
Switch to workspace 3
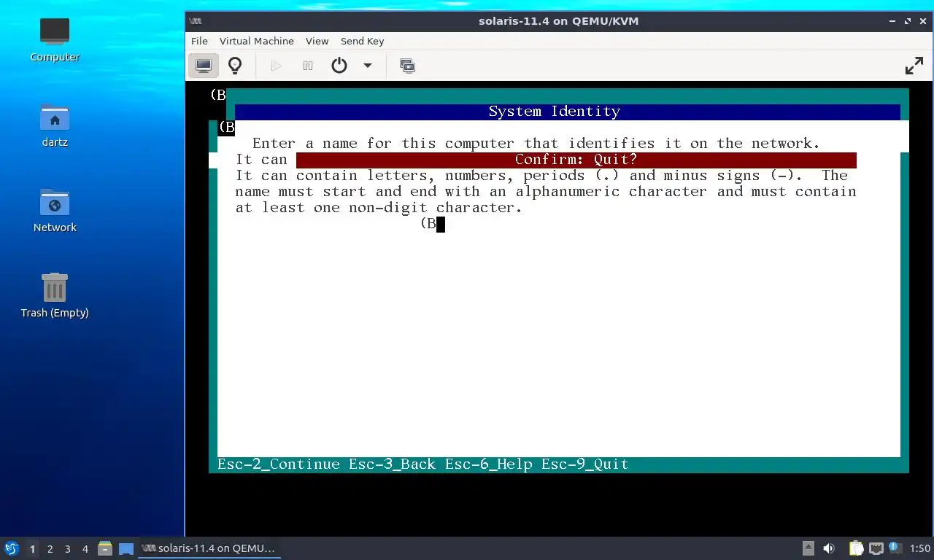coord(67,548)
